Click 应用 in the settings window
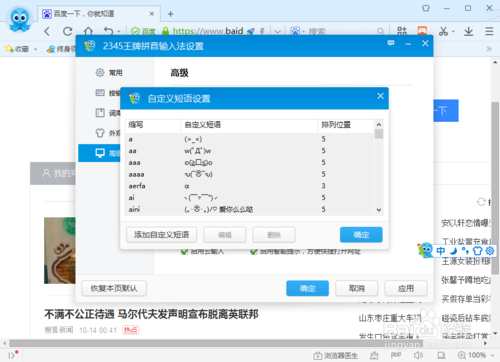Viewport: 500px width, 362px height. point(406,288)
